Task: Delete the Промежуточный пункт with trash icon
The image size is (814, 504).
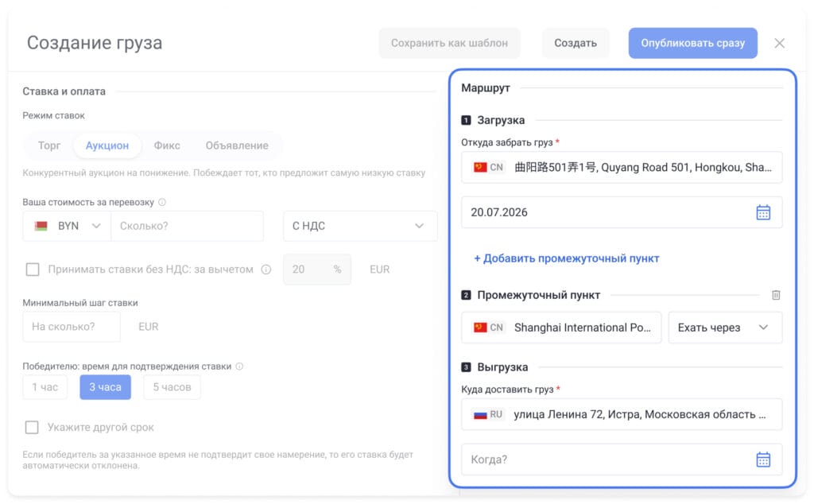Action: 776,295
